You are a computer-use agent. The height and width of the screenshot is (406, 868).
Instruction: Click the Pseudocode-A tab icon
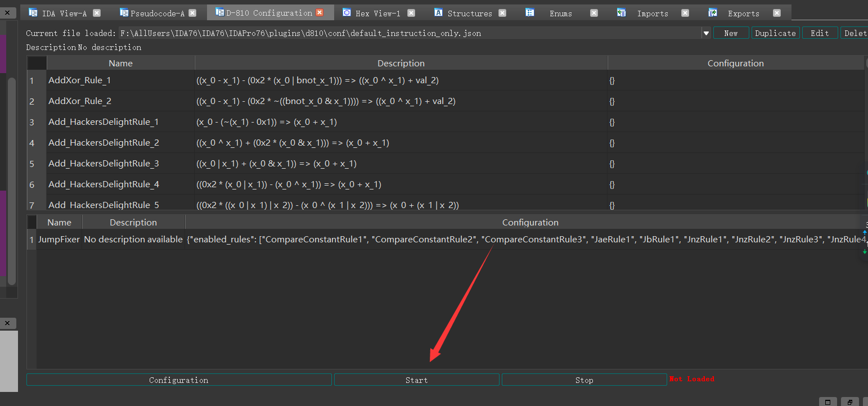(124, 13)
